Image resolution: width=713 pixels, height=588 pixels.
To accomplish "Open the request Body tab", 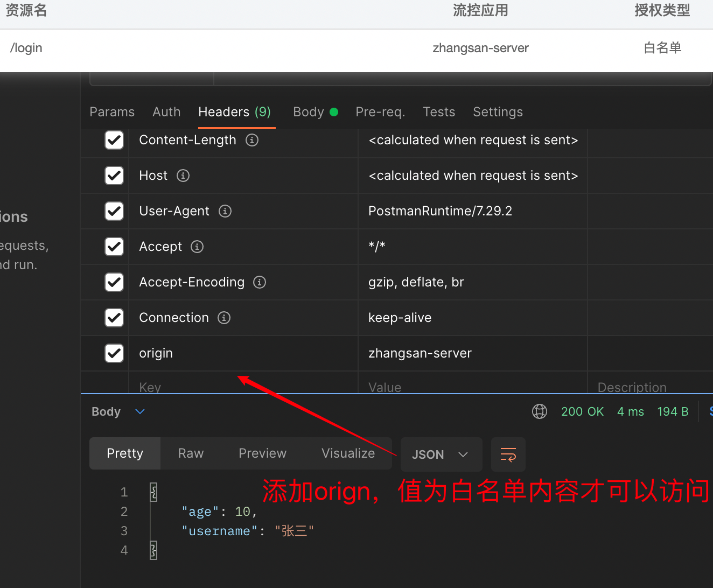I will tap(309, 112).
